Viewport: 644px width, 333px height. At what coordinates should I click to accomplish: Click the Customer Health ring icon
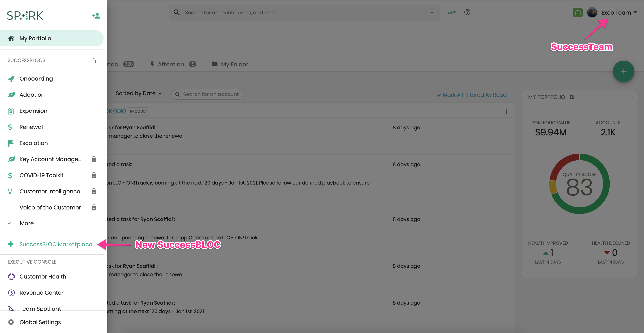(12, 276)
